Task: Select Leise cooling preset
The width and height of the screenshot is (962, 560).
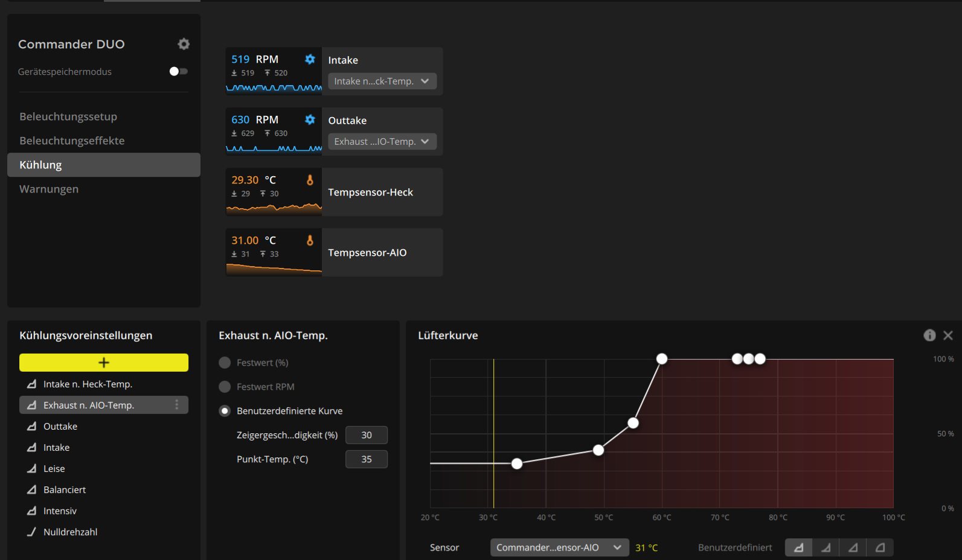Action: click(x=104, y=468)
